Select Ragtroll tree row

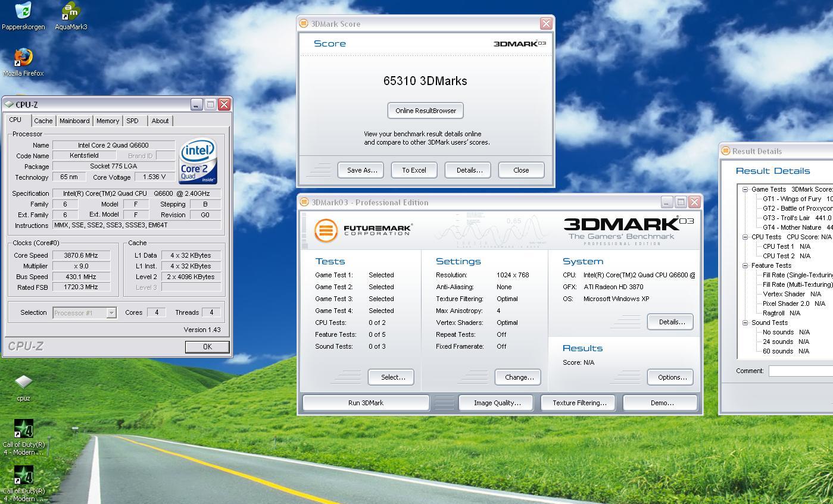click(x=781, y=313)
